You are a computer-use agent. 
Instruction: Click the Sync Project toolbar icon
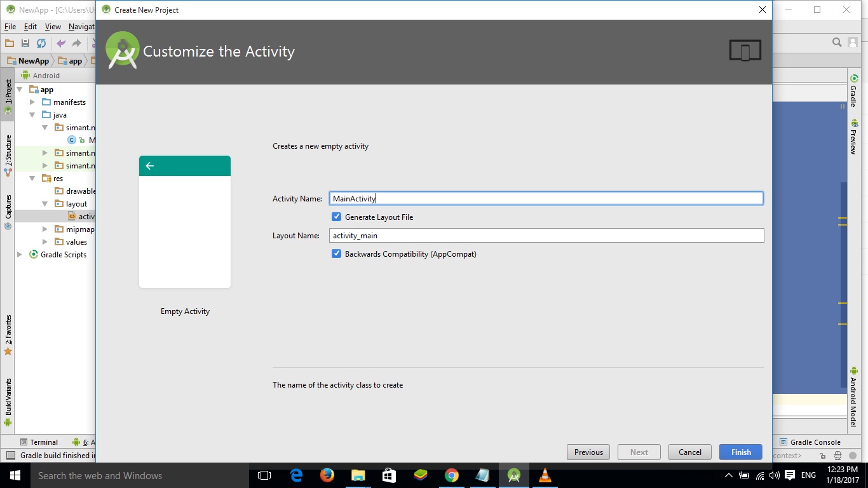(x=41, y=43)
